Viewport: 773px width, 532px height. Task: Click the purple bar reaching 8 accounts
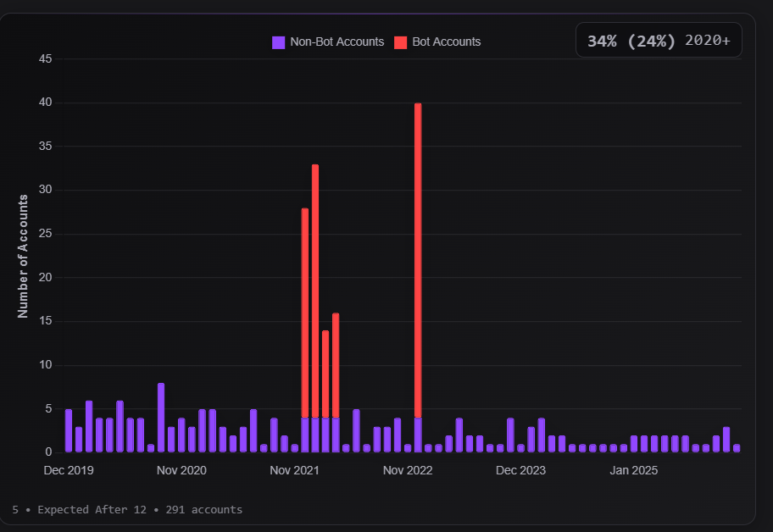(x=161, y=418)
